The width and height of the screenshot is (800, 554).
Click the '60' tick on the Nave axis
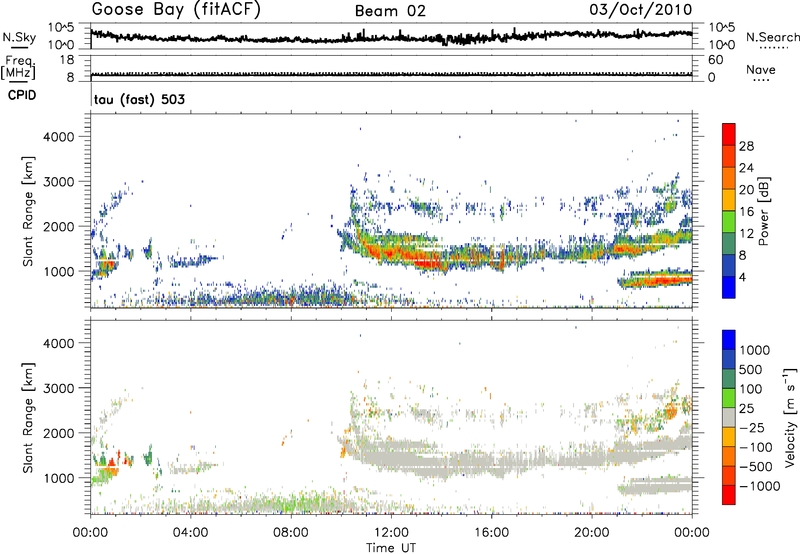click(715, 60)
